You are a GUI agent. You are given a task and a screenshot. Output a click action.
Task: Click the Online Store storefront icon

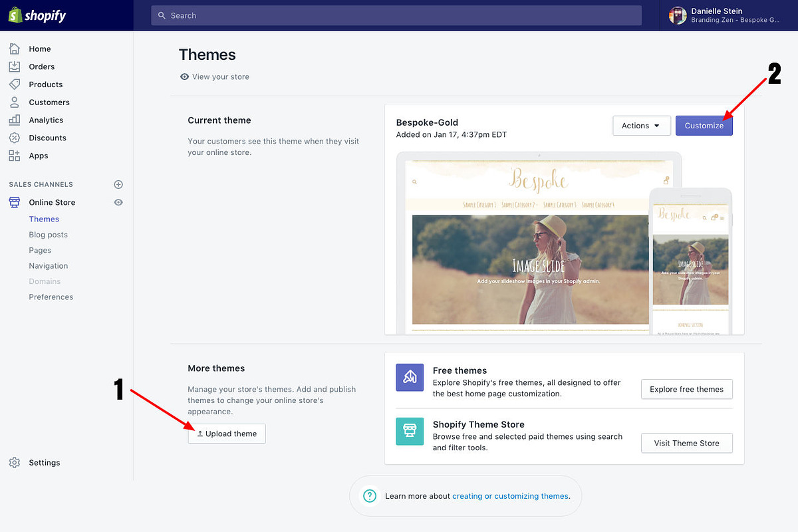(x=15, y=202)
